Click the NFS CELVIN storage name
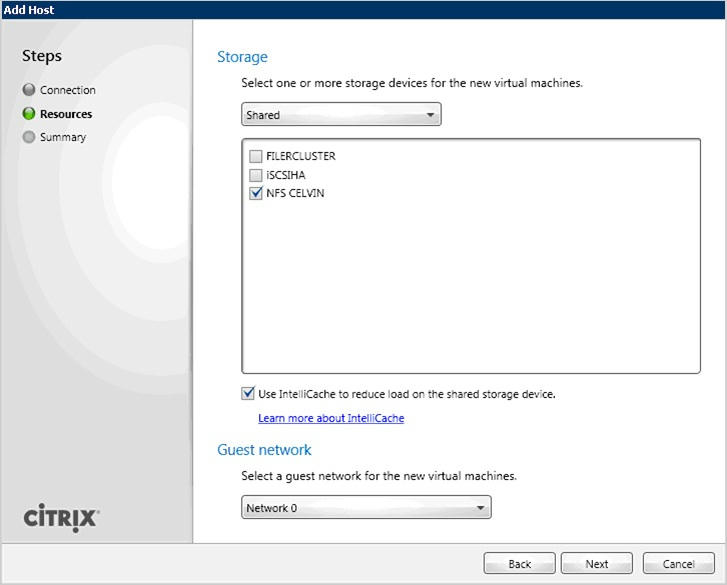 click(x=295, y=193)
